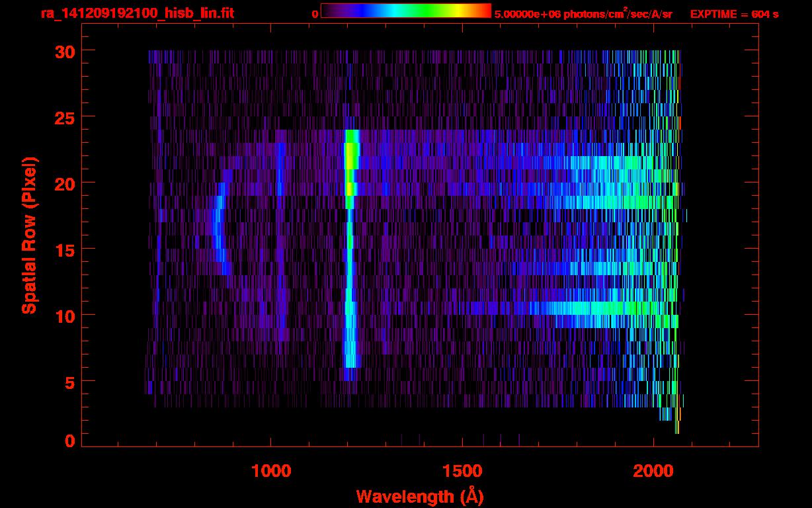Click the 10 spatial row tick label
The height and width of the screenshot is (508, 812).
[64, 316]
